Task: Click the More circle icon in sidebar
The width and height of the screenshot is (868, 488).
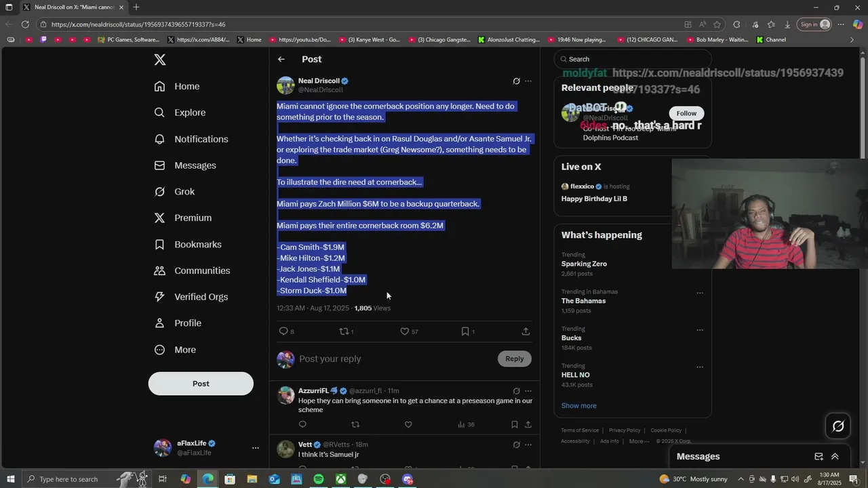Action: (160, 350)
